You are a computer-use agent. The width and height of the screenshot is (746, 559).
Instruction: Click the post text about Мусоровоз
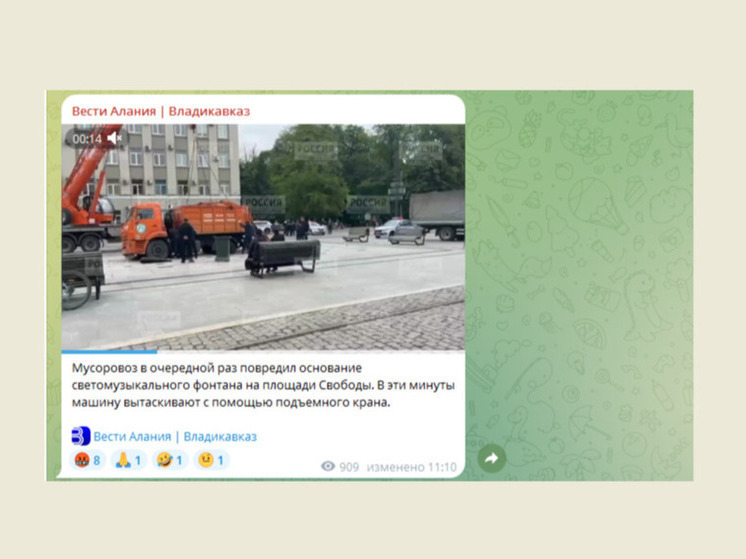click(x=263, y=385)
